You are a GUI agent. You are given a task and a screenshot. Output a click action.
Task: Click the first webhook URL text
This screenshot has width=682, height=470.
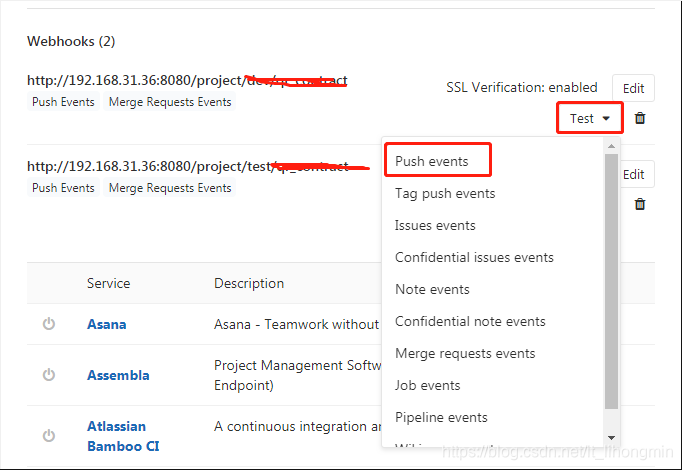click(x=187, y=80)
